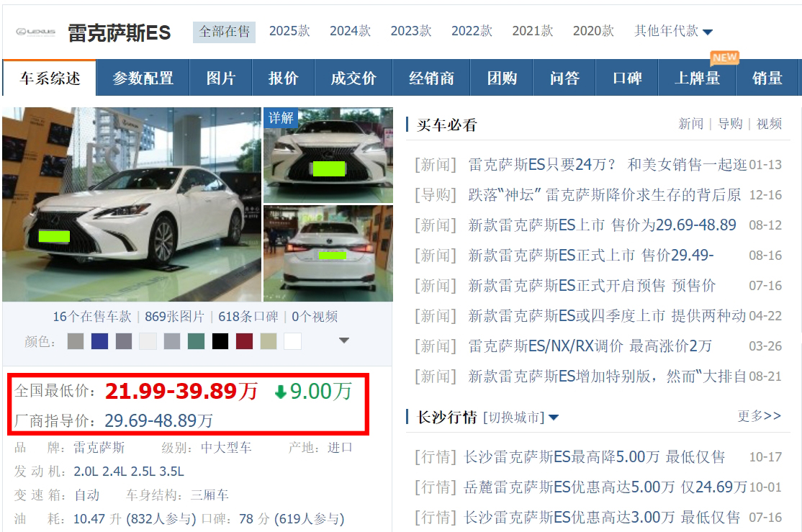The width and height of the screenshot is (802, 532).
Task: Open article 雷克萨斯ES只要24万
Action: (x=608, y=165)
